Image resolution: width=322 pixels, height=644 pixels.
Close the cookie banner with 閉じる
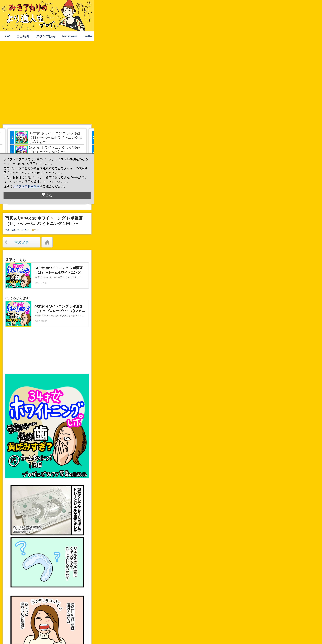pos(47,195)
